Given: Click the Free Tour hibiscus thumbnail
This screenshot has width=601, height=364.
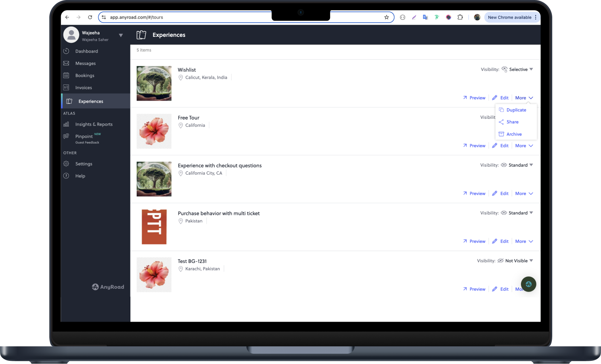Looking at the screenshot, I should (154, 131).
